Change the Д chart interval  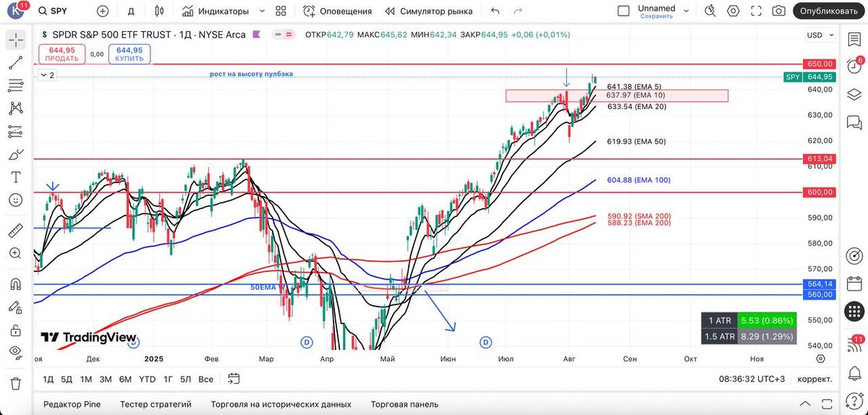click(131, 11)
